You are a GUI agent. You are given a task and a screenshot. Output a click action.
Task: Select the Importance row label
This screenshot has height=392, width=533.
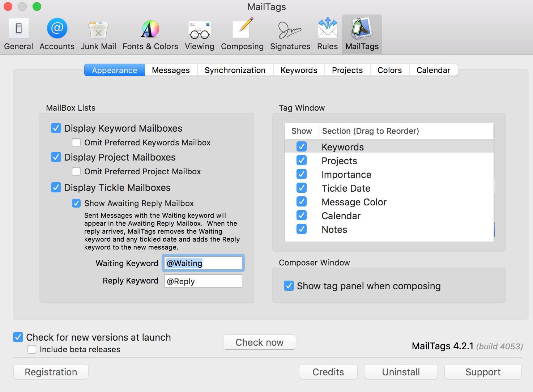[346, 175]
